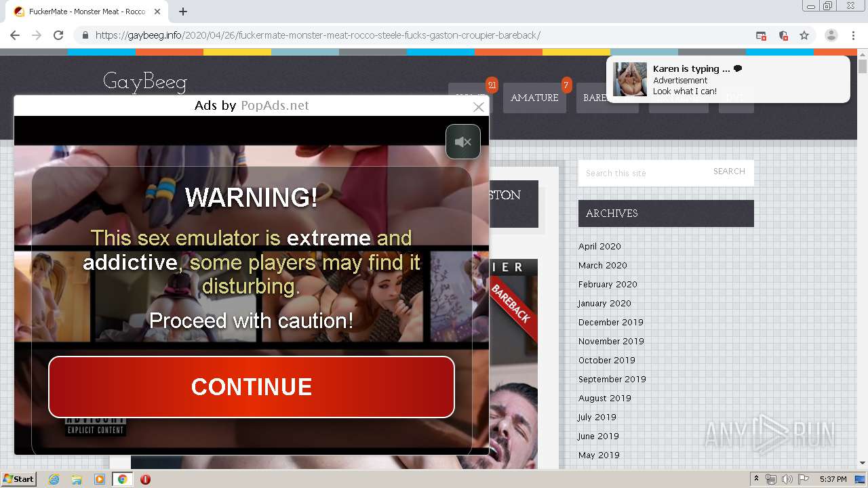Open the October 2019 archive
868x488 pixels.
pyautogui.click(x=607, y=360)
